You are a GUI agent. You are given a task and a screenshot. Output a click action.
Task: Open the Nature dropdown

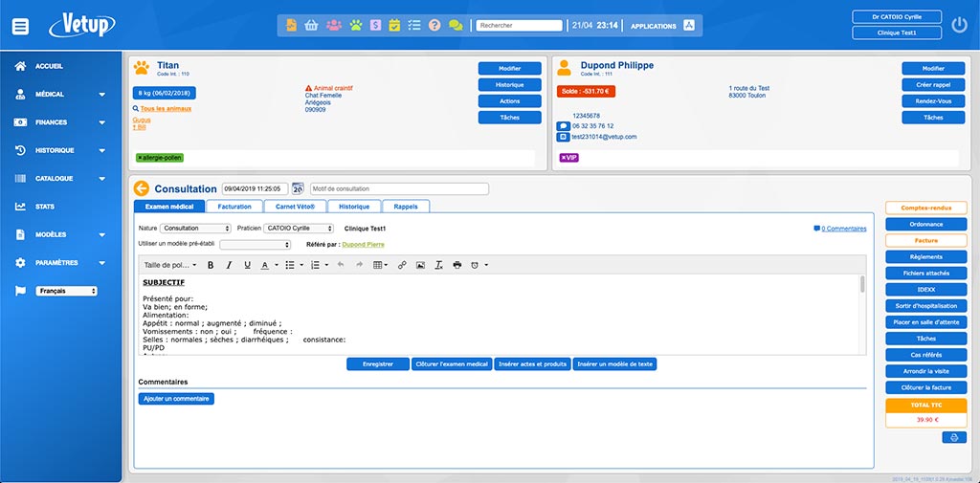(x=195, y=229)
